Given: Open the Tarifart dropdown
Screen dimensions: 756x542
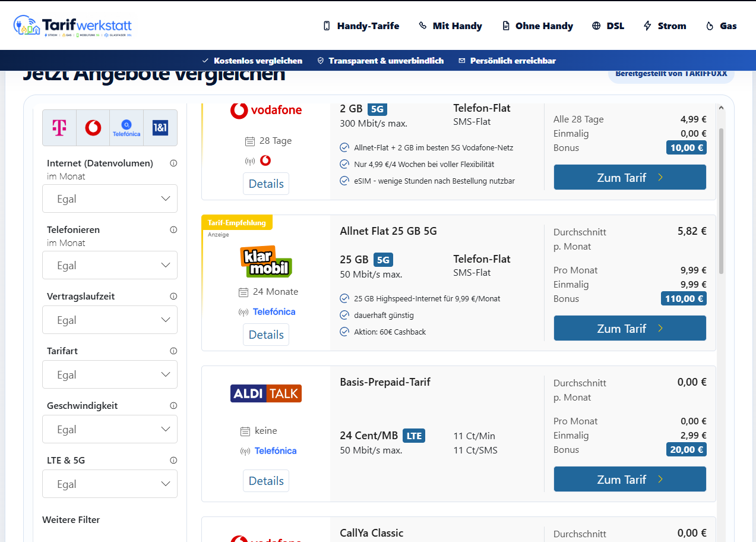Looking at the screenshot, I should (x=110, y=374).
